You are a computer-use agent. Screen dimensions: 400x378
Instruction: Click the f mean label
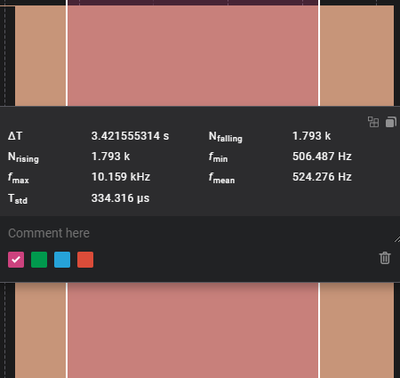click(x=222, y=178)
